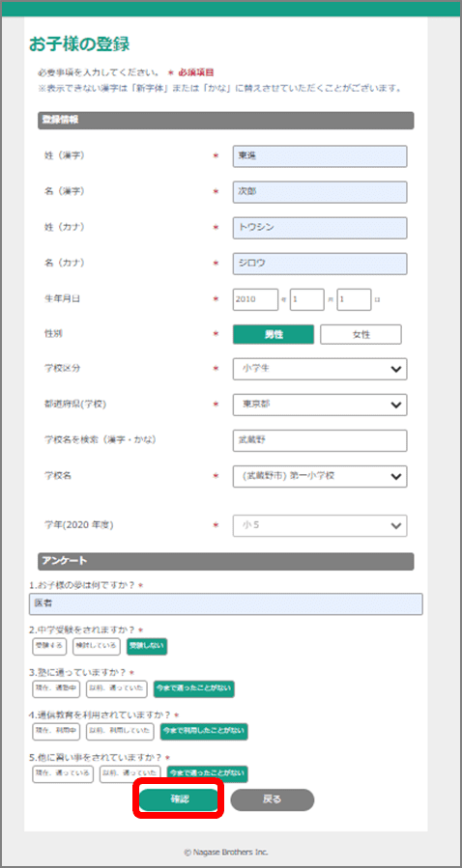The image size is (462, 868).
Task: Focus the 姓(漢字) input field
Action: click(320, 156)
